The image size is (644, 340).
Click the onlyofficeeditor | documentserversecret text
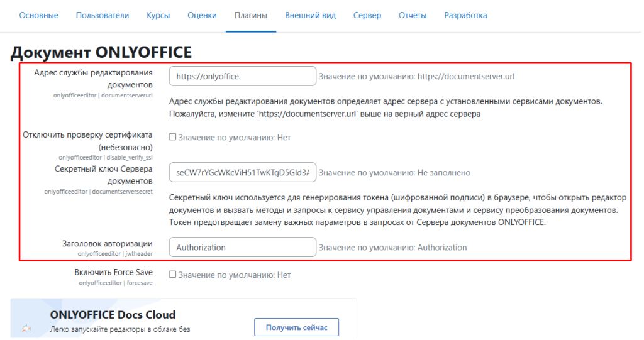point(99,191)
